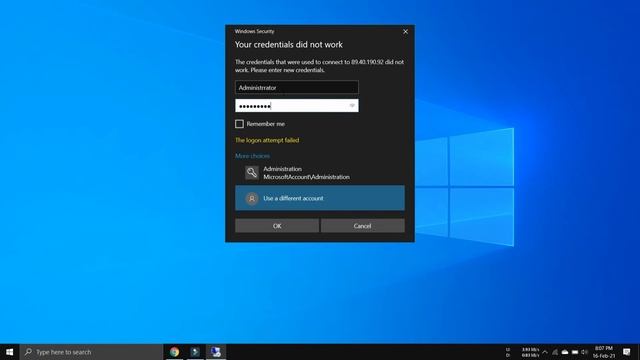Click the password input field
Screen dimensions: 640x360
pyautogui.click(x=297, y=106)
